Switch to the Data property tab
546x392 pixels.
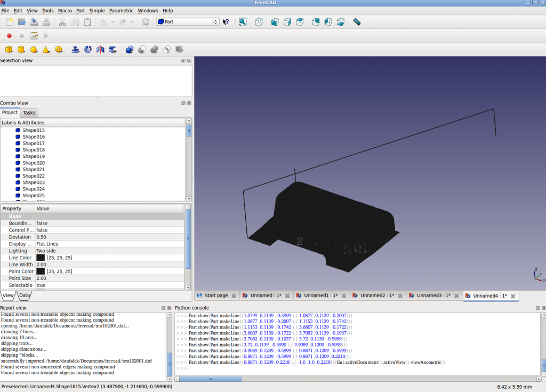click(x=25, y=295)
